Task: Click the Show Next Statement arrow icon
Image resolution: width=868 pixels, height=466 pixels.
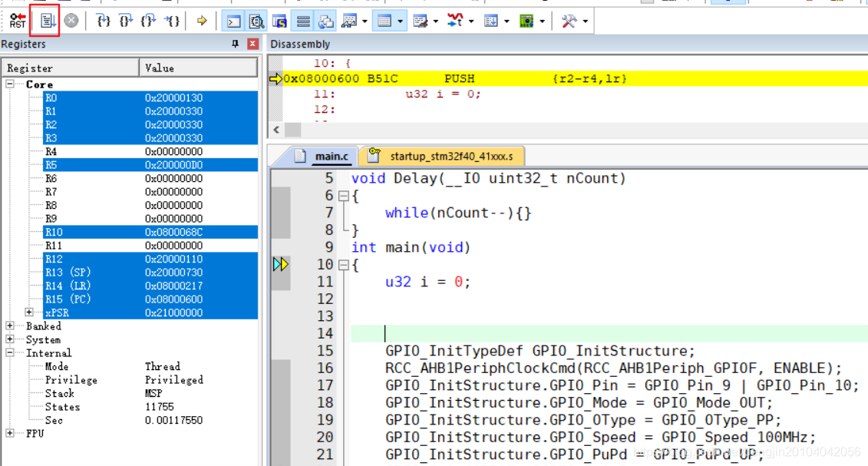Action: tap(202, 21)
